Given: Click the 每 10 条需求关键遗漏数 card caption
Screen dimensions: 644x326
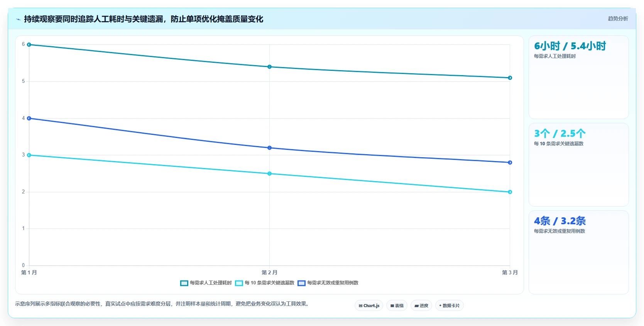Looking at the screenshot, I should [x=559, y=144].
